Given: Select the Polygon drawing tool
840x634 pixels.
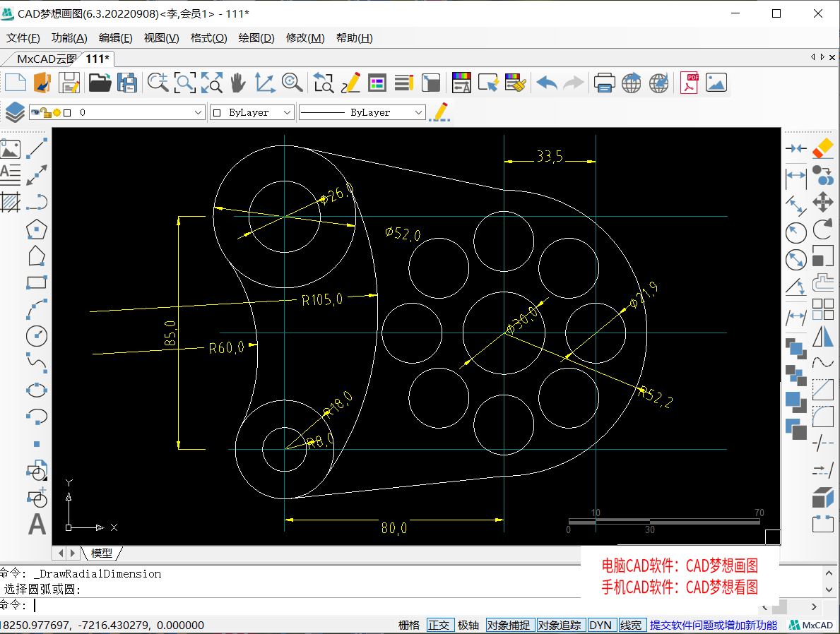Looking at the screenshot, I should 37,229.
